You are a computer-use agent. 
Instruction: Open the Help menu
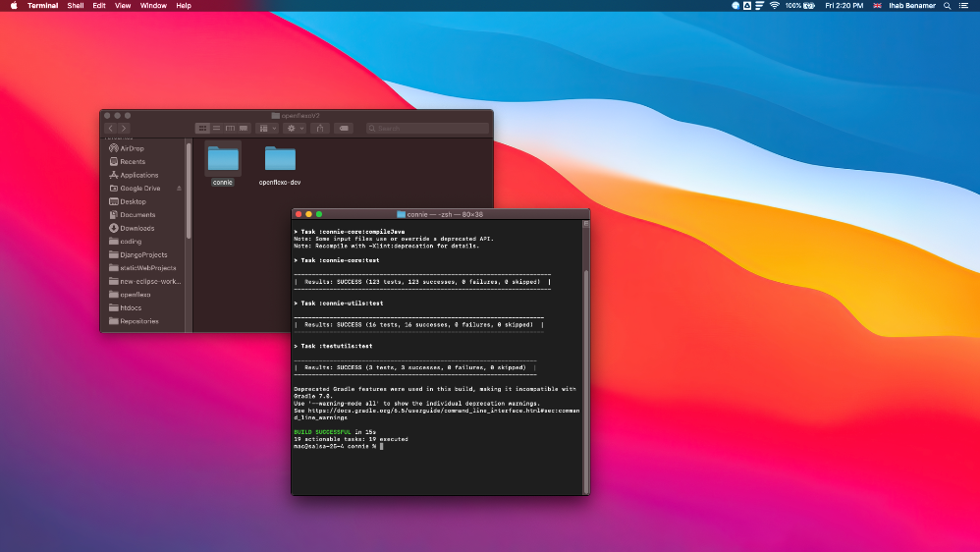click(x=183, y=6)
